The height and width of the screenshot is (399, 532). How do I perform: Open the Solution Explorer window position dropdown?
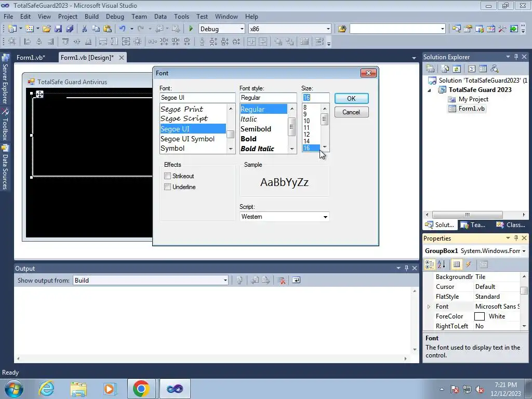508,57
